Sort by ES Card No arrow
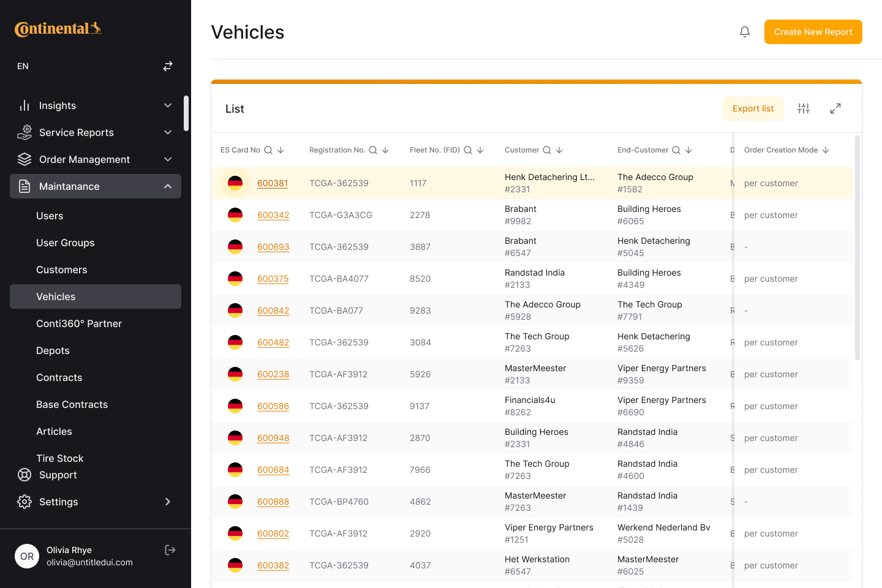 [281, 150]
